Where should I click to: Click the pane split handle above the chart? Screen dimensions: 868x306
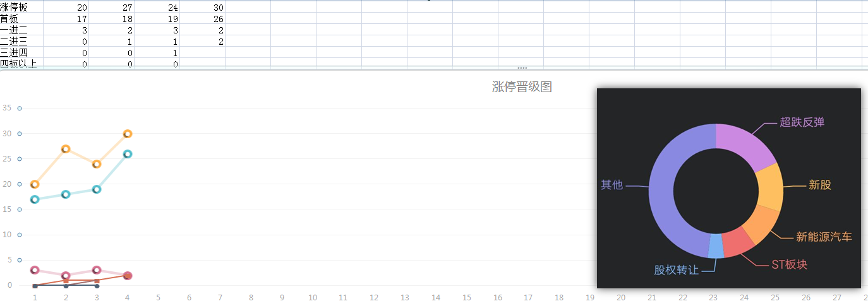pyautogui.click(x=522, y=68)
